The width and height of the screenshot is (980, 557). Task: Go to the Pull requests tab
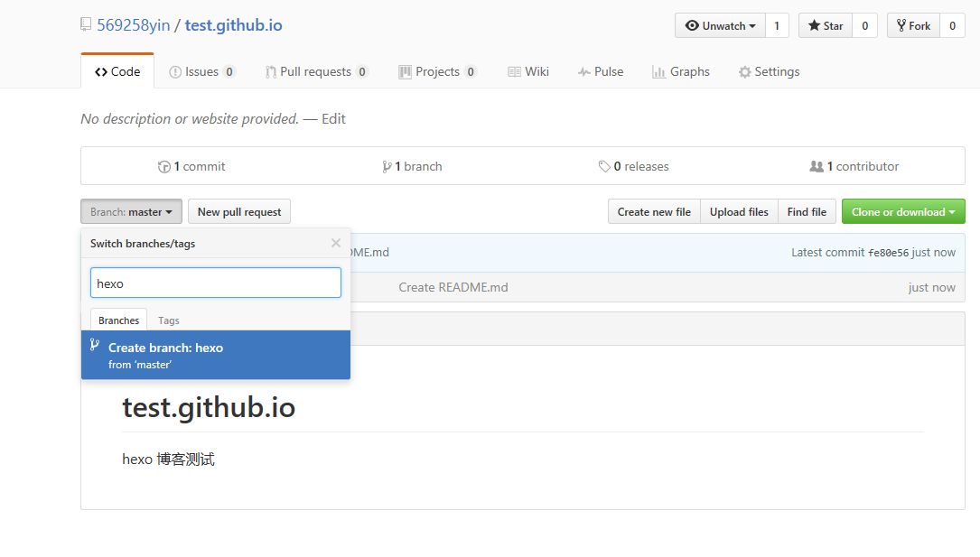coord(316,72)
